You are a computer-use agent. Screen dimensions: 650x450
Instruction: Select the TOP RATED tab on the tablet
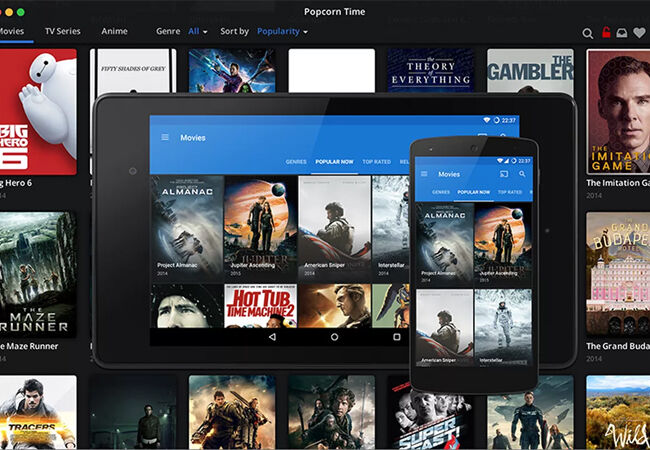pyautogui.click(x=376, y=162)
